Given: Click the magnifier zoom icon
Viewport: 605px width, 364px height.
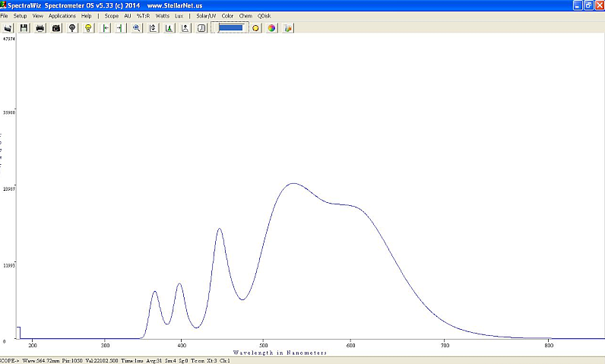Looking at the screenshot, I should (x=137, y=28).
